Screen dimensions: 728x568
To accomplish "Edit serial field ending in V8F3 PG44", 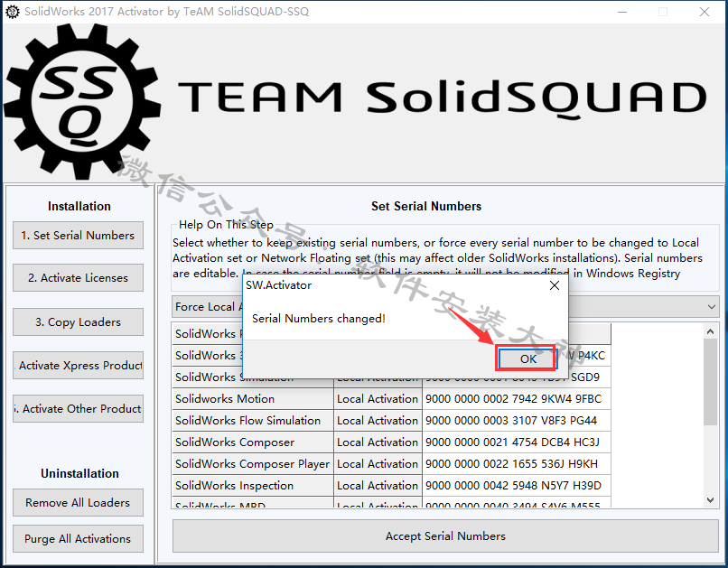I will pos(517,421).
